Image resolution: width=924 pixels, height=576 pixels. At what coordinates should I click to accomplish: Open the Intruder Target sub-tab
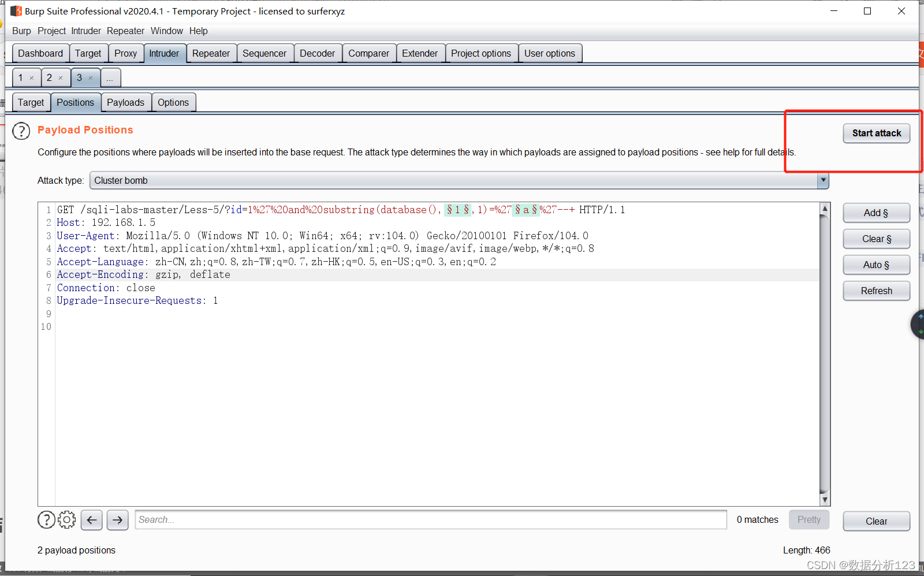coord(31,102)
